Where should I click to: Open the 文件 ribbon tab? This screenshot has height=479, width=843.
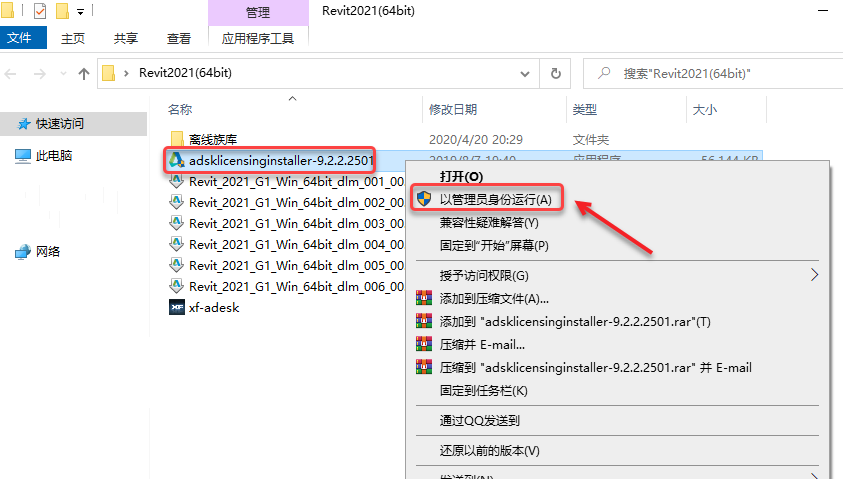coord(23,38)
